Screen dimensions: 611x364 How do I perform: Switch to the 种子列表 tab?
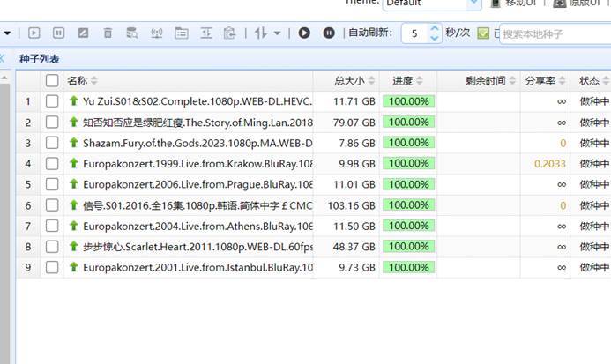(x=40, y=58)
